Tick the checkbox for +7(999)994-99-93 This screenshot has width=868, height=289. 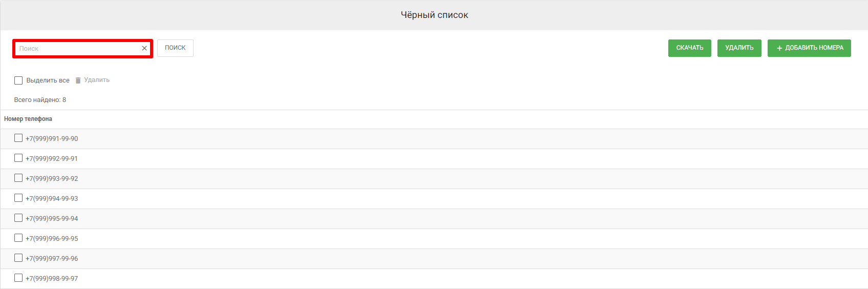coord(18,198)
